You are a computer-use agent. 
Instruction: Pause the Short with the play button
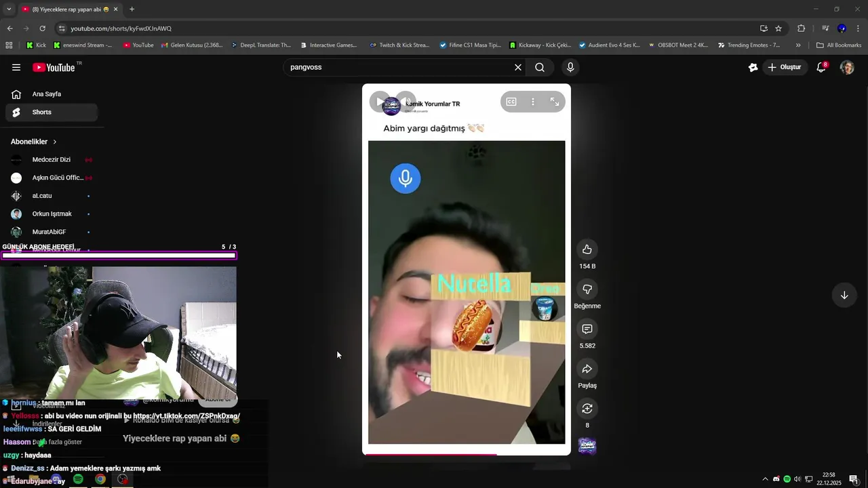379,102
